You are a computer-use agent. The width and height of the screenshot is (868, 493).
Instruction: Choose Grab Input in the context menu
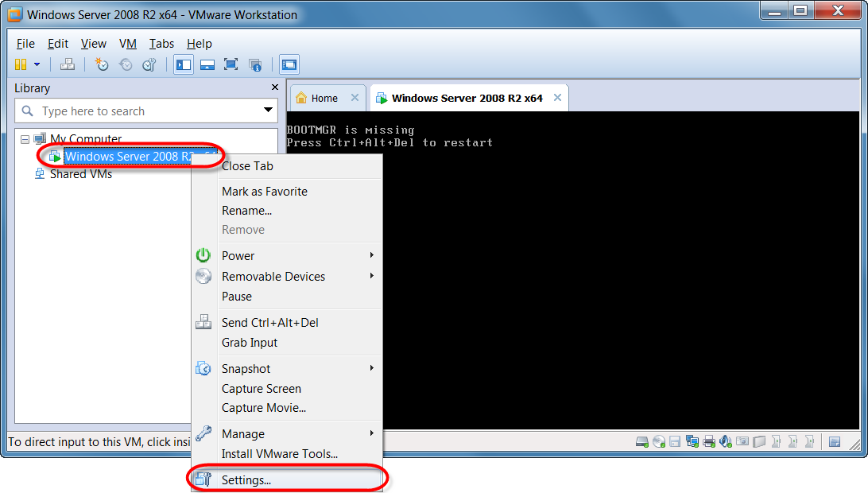coord(287,343)
